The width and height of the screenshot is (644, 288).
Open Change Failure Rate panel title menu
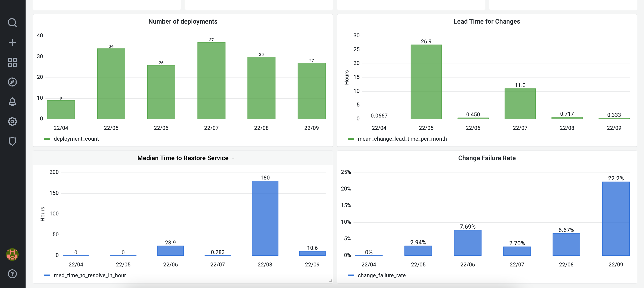(x=487, y=158)
